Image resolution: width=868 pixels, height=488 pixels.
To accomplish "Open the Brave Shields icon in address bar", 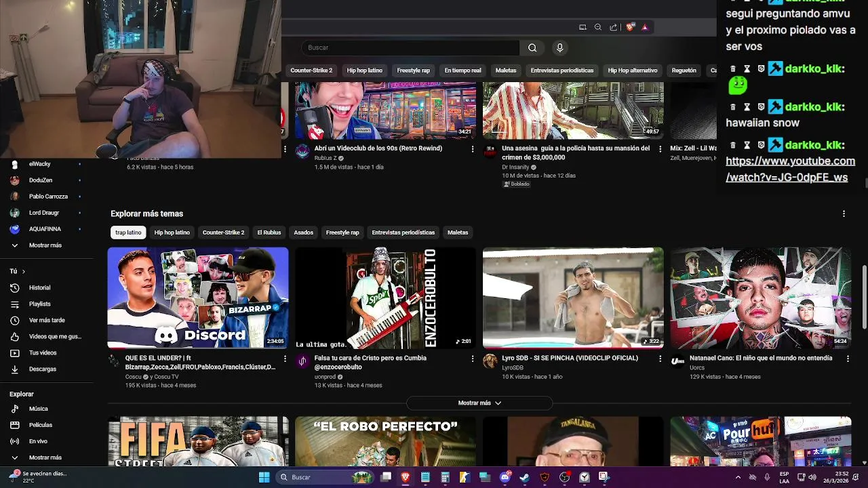I will (x=630, y=27).
